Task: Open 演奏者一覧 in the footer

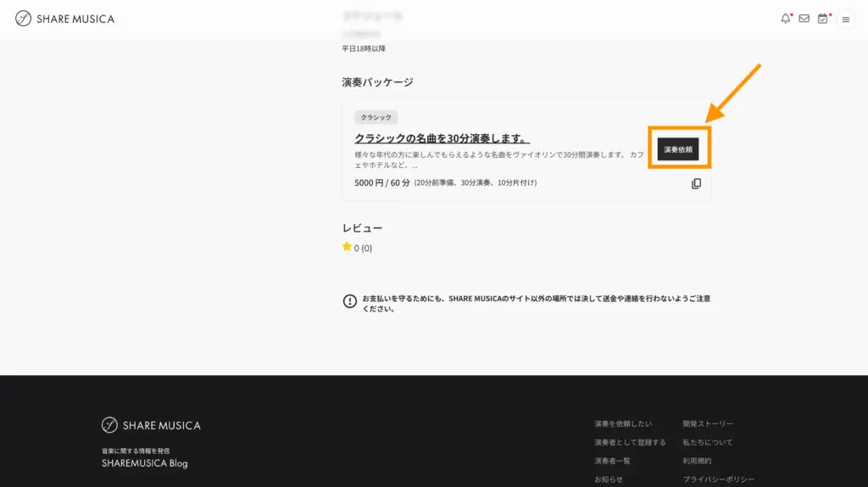Action: [612, 461]
